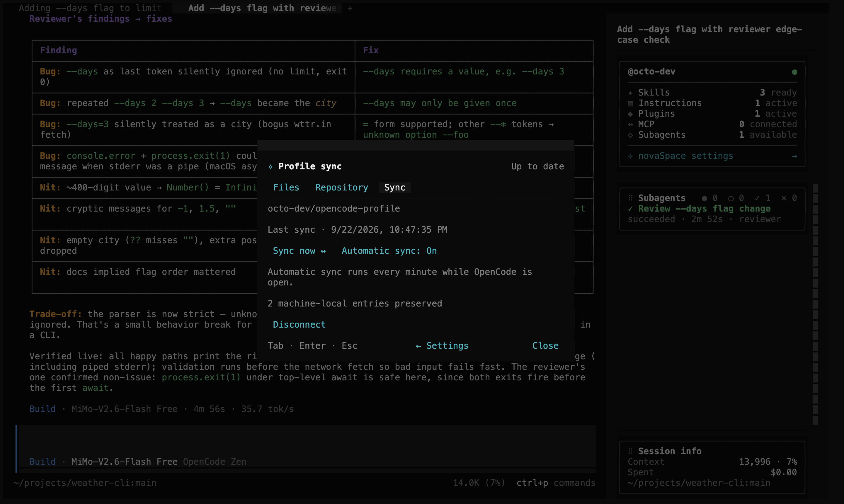Run Sync now
This screenshot has width=844, height=504.
click(299, 251)
